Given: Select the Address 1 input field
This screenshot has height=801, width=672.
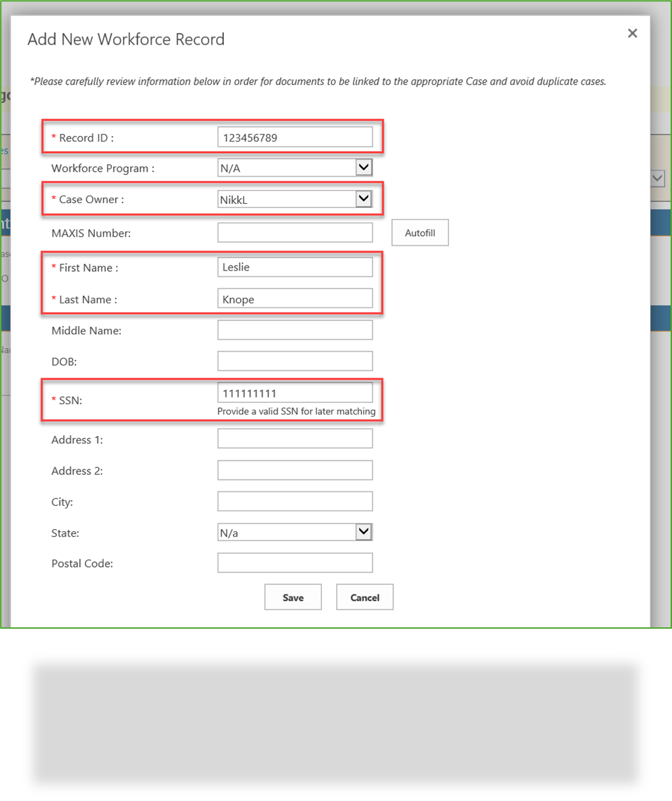Looking at the screenshot, I should click(294, 438).
